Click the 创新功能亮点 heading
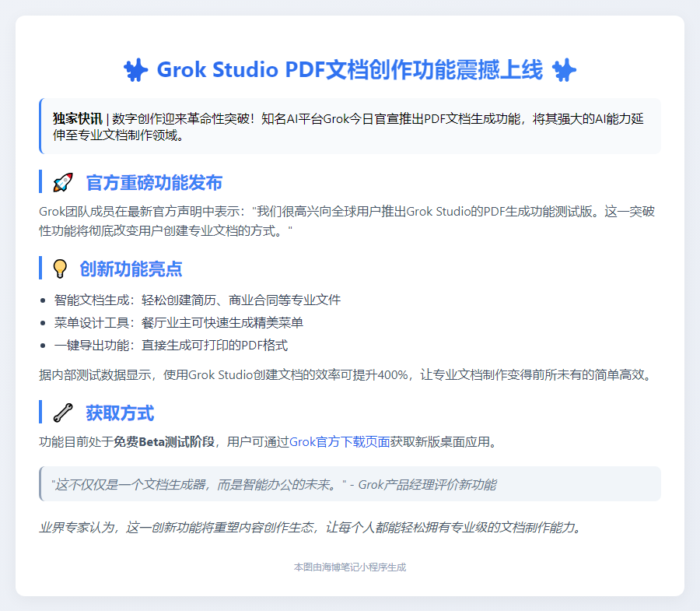This screenshot has height=611, width=700. pos(131,269)
